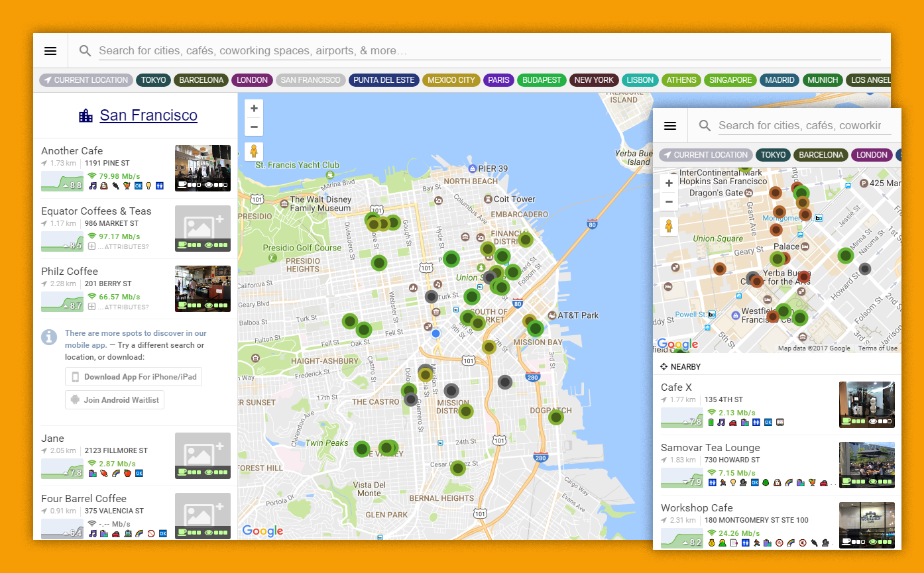Select the PARIS chip
This screenshot has height=573, width=924.
point(498,80)
